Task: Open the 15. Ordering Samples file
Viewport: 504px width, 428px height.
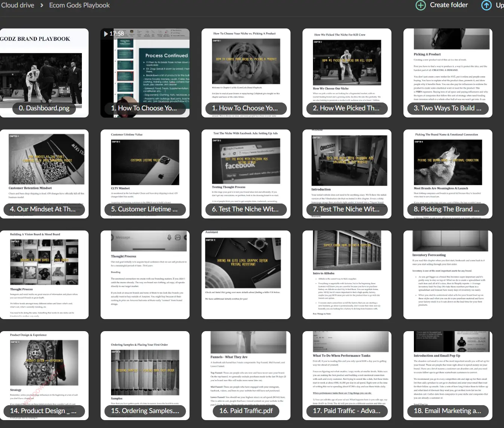Action: click(x=145, y=376)
